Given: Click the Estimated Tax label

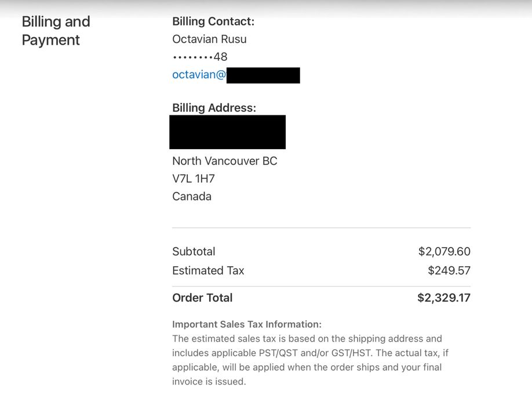Looking at the screenshot, I should pos(208,271).
